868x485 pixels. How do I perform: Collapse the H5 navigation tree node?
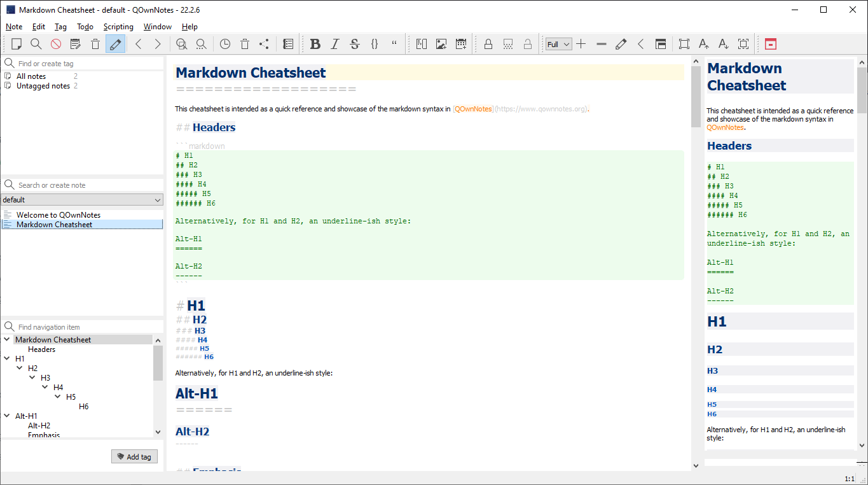point(58,397)
